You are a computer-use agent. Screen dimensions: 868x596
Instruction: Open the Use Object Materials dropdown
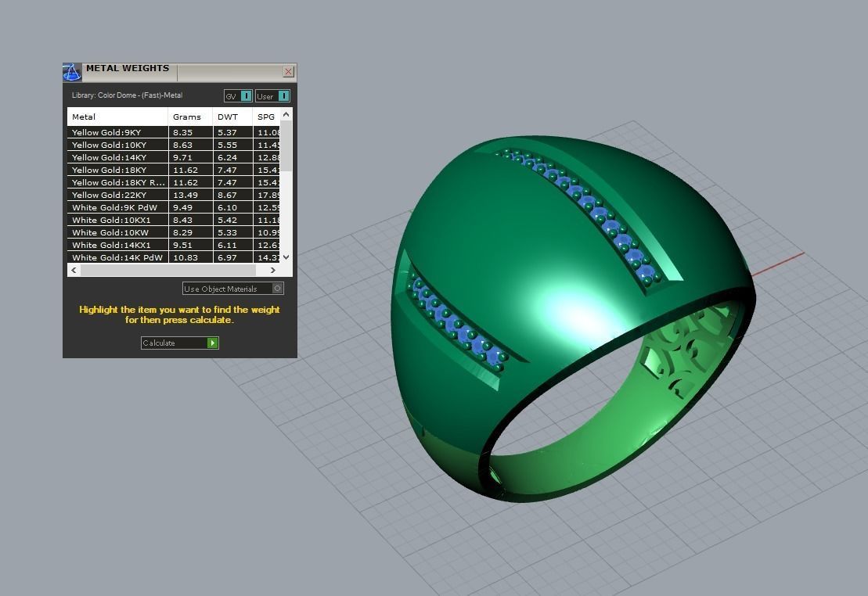pos(233,289)
